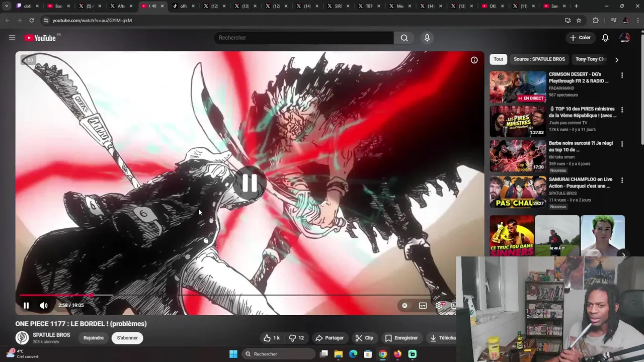The image size is (644, 362).
Task: Start voice search with the microphone
Action: click(427, 38)
